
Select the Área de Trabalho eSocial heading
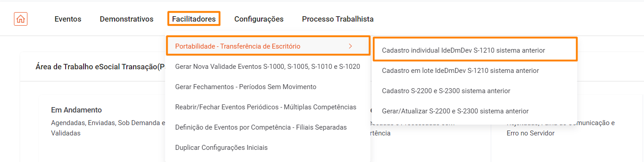click(100, 67)
